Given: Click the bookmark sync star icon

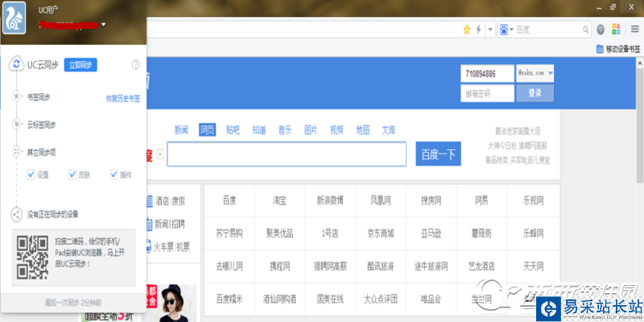Looking at the screenshot, I should point(16,97).
